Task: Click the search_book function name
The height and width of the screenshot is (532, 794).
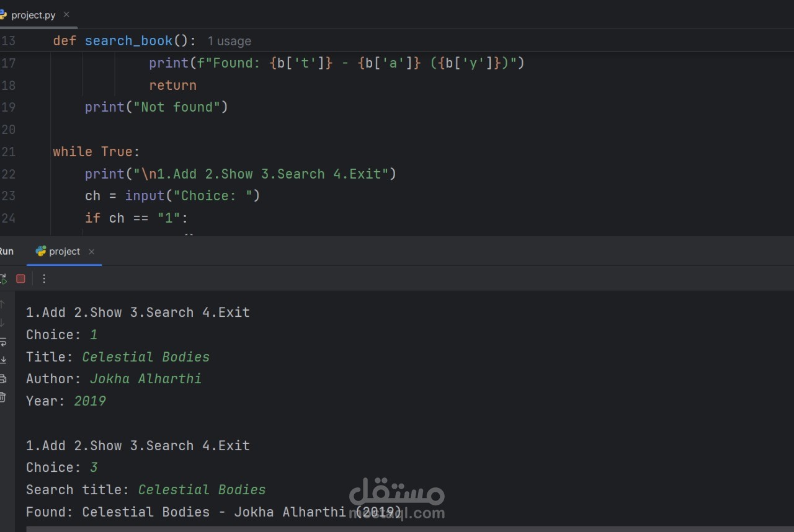Action: click(129, 41)
